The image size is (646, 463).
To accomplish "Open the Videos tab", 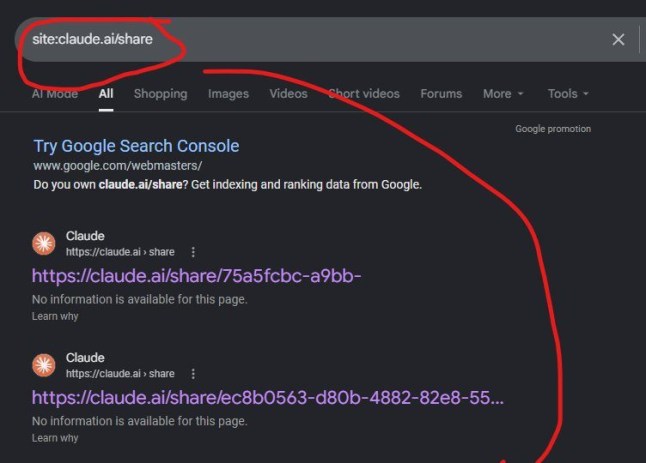I will click(288, 94).
